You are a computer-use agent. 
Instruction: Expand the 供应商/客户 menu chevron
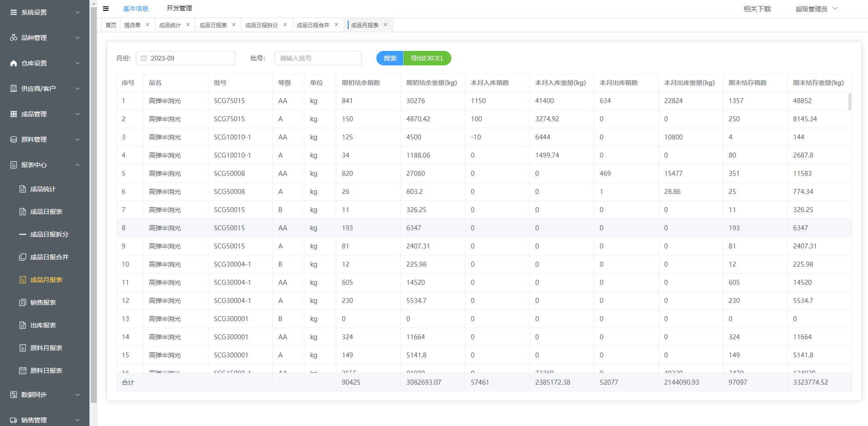click(x=78, y=89)
